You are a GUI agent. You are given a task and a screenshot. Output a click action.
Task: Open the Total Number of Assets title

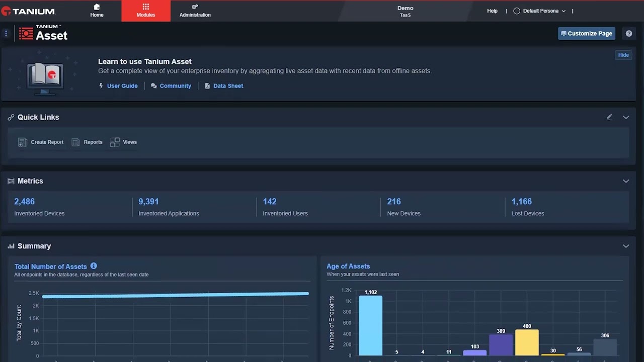50,266
